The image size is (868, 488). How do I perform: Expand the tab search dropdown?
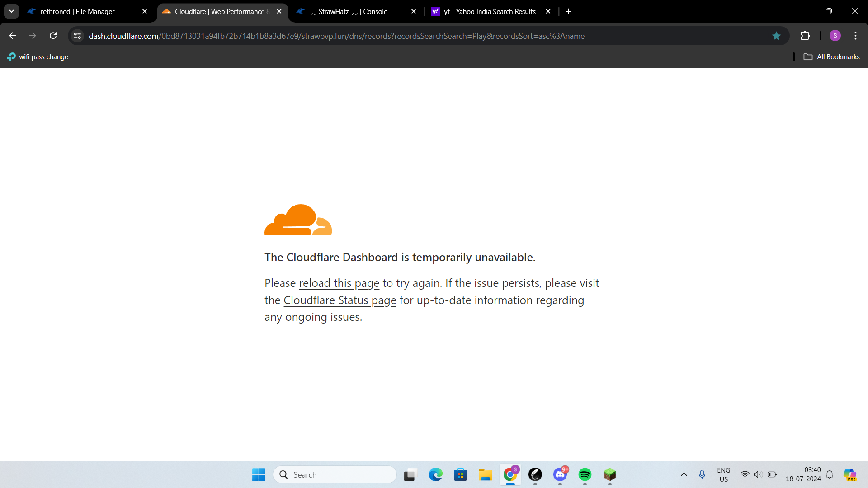click(11, 11)
